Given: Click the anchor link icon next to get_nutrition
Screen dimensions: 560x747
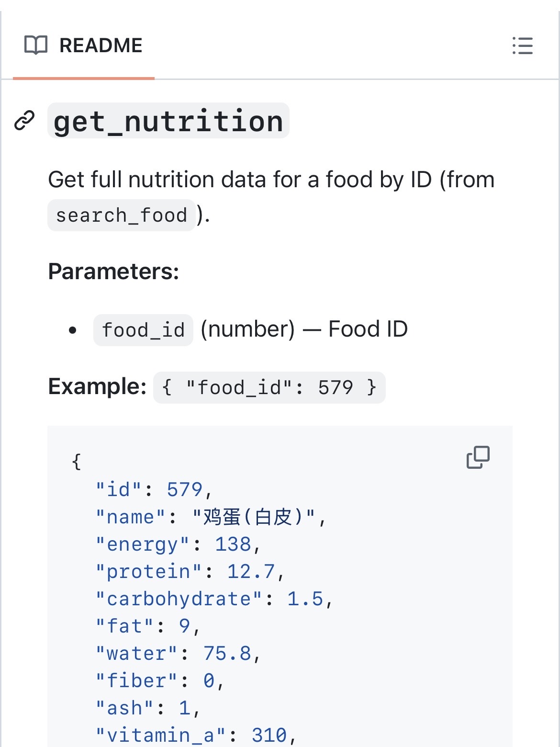Looking at the screenshot, I should [25, 120].
